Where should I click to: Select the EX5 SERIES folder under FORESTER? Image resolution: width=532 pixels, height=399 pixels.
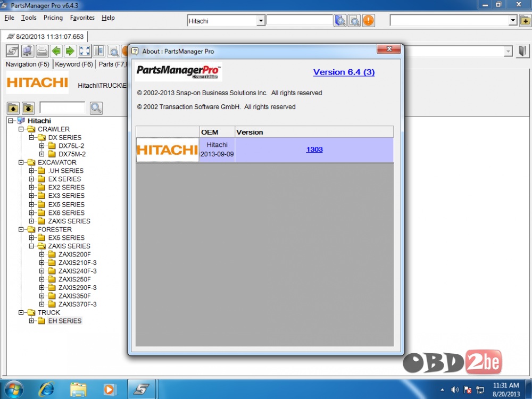click(66, 238)
